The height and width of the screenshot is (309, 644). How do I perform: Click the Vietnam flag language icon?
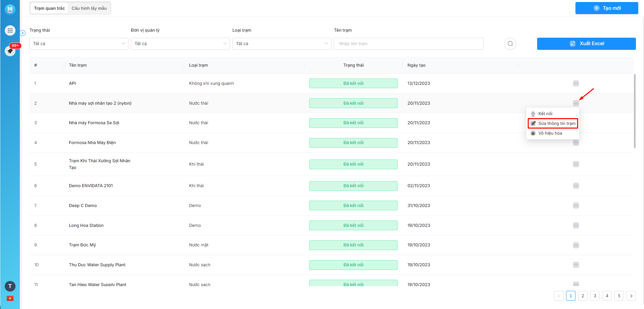(x=10, y=298)
